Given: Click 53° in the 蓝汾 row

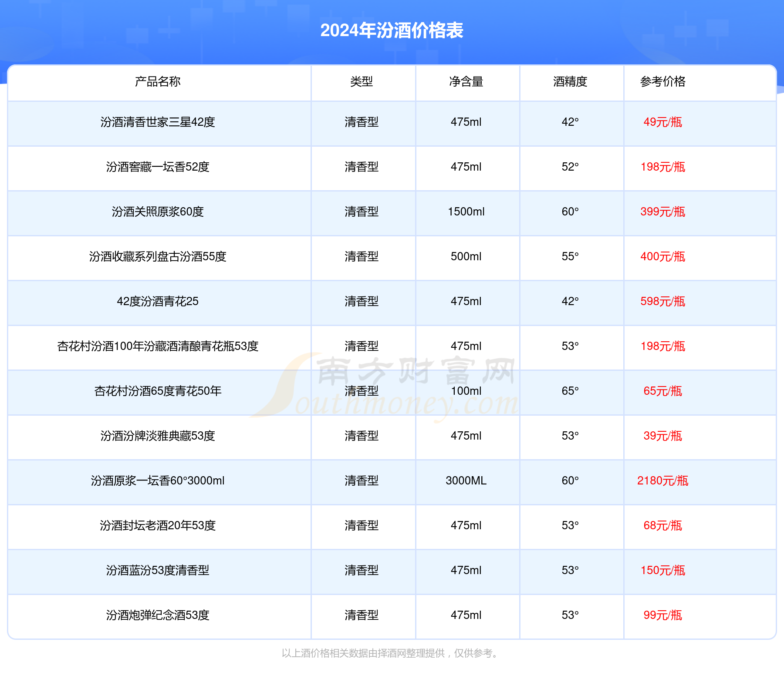Looking at the screenshot, I should (x=570, y=570).
